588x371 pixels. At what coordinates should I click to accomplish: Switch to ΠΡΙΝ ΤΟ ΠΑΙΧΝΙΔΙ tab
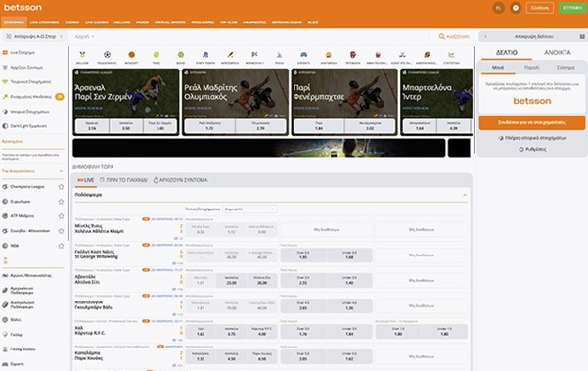[x=123, y=180]
